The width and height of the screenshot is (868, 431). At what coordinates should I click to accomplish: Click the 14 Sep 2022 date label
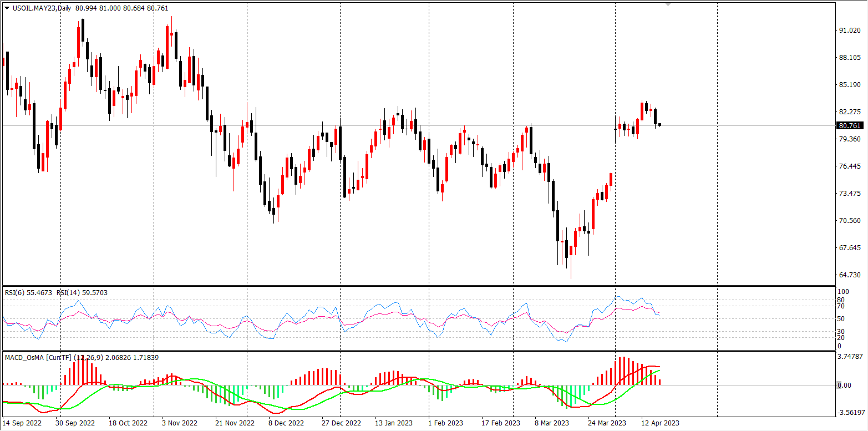22,423
